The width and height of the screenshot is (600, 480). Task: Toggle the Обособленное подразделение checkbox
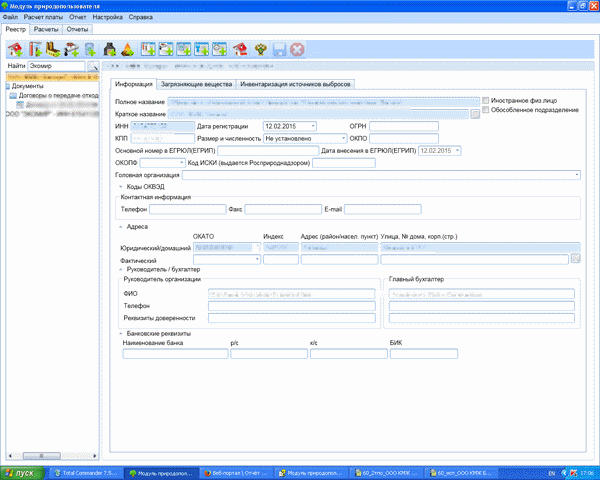click(486, 110)
